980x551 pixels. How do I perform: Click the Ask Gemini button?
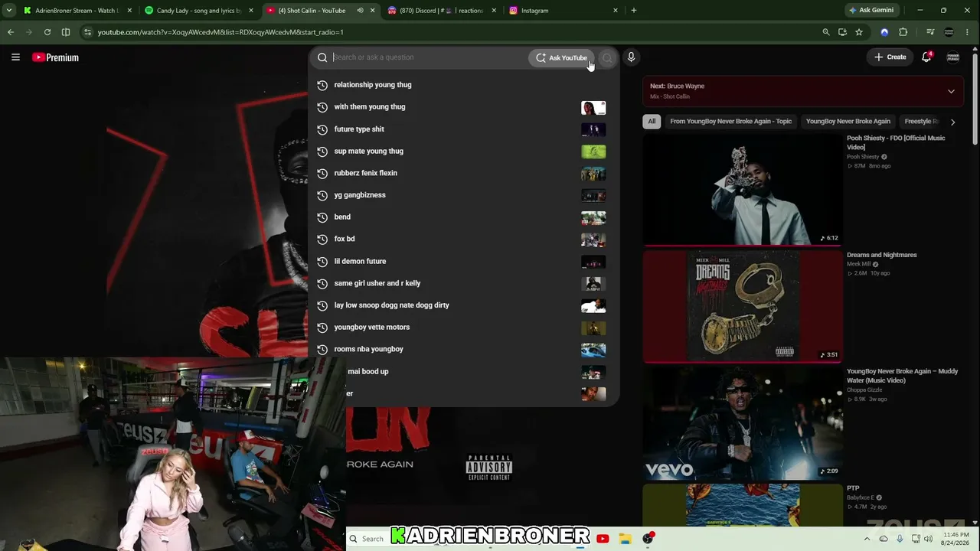click(x=871, y=11)
